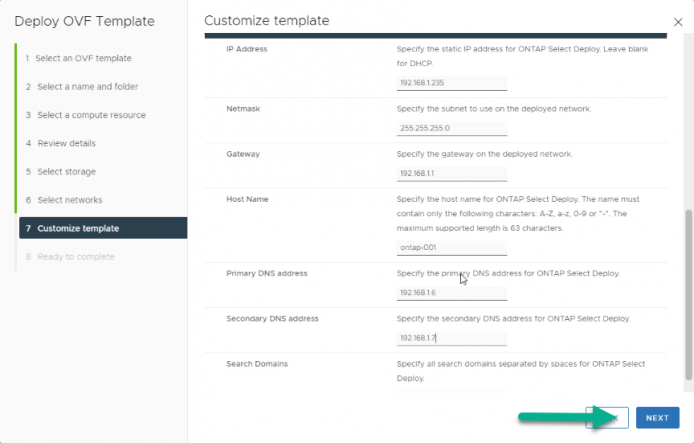The image size is (694, 443).
Task: Close the Deploy OVF Template dialog
Action: (x=678, y=22)
